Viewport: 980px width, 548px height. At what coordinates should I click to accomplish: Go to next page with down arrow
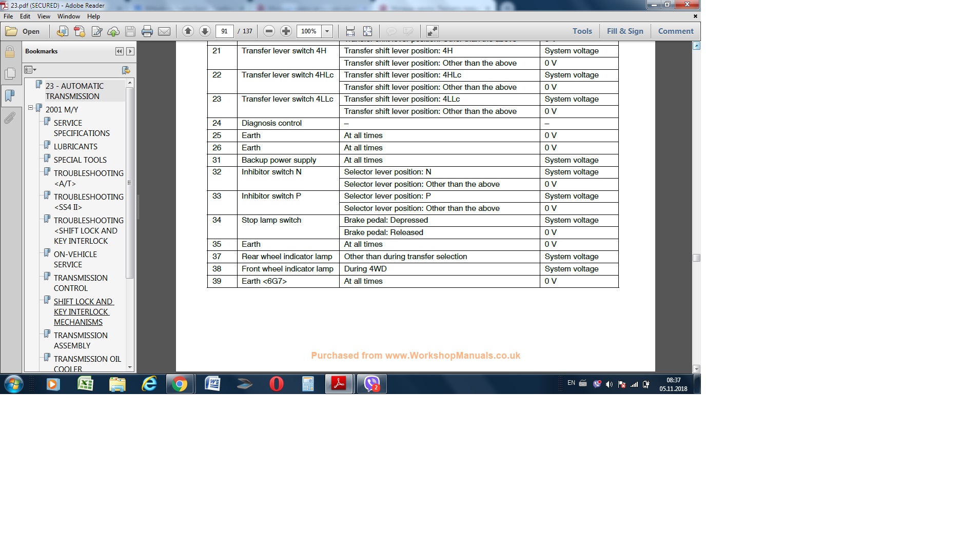[x=205, y=31]
